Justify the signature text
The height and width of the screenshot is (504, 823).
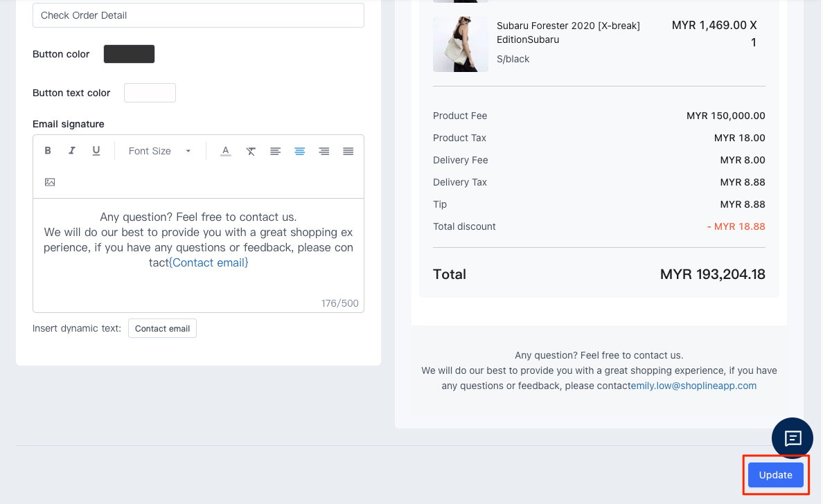pyautogui.click(x=348, y=151)
